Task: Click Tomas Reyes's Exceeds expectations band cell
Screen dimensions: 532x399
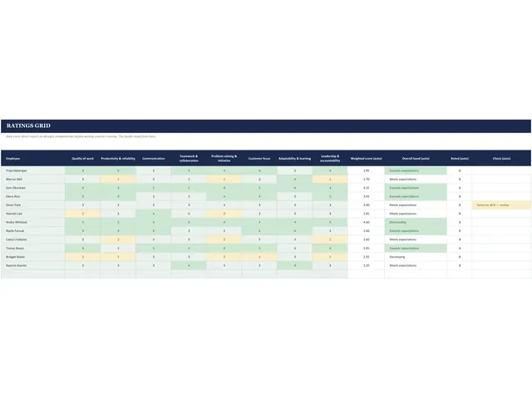Action: tap(416, 249)
